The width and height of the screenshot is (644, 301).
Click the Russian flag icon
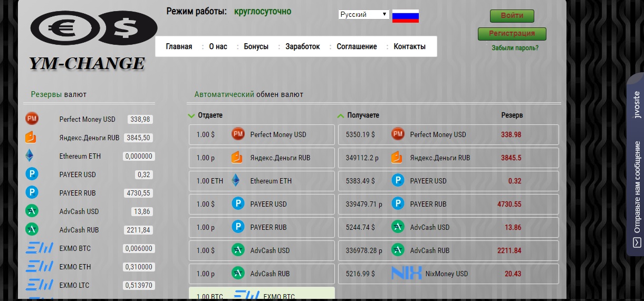pos(405,16)
